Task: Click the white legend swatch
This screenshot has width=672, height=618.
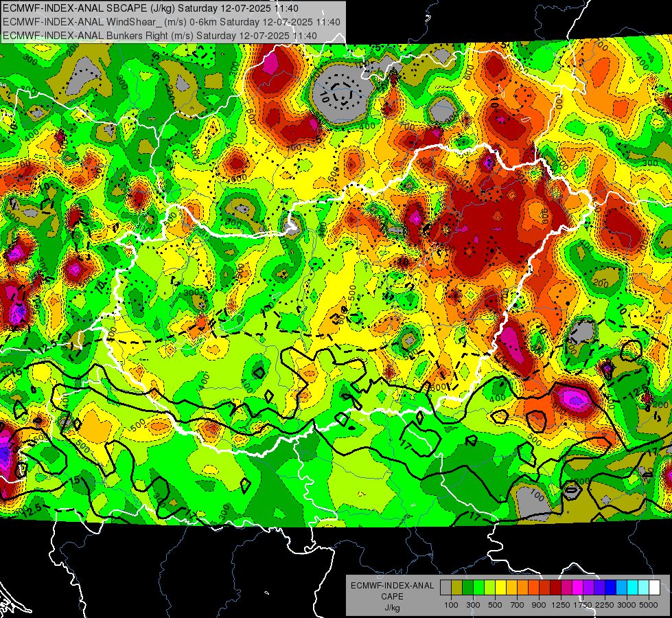Action: pos(654,587)
